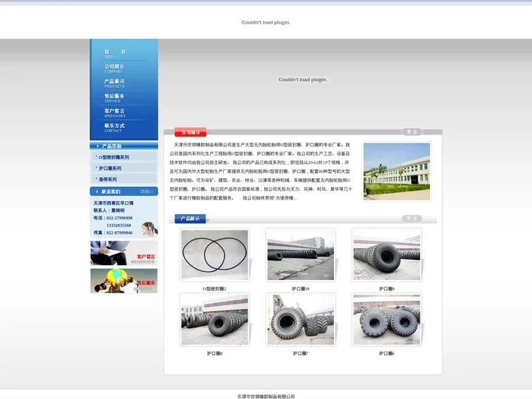Click 详细>> link in 联系我们 header
Image resolution: width=532 pixels, height=399 pixels.
[x=146, y=191]
